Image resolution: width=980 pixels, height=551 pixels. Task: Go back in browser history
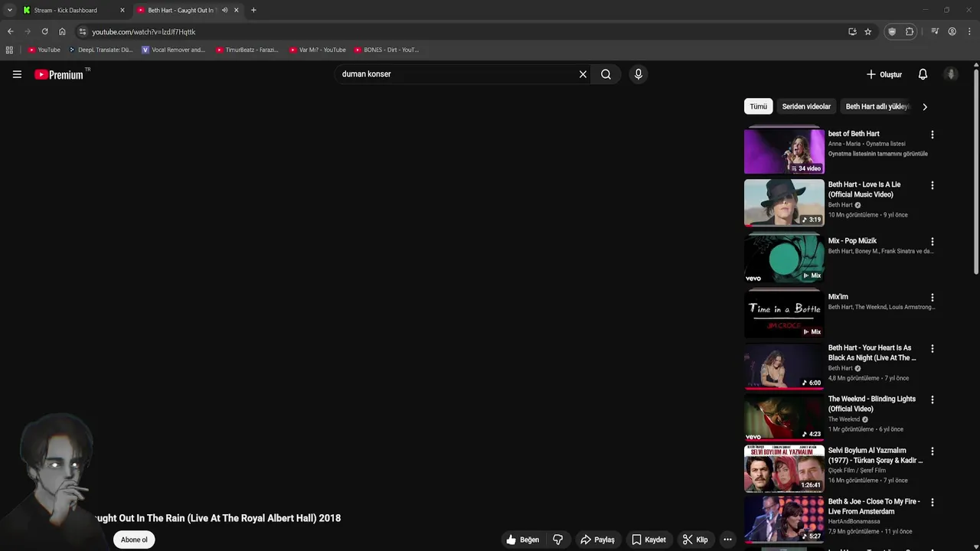(10, 31)
